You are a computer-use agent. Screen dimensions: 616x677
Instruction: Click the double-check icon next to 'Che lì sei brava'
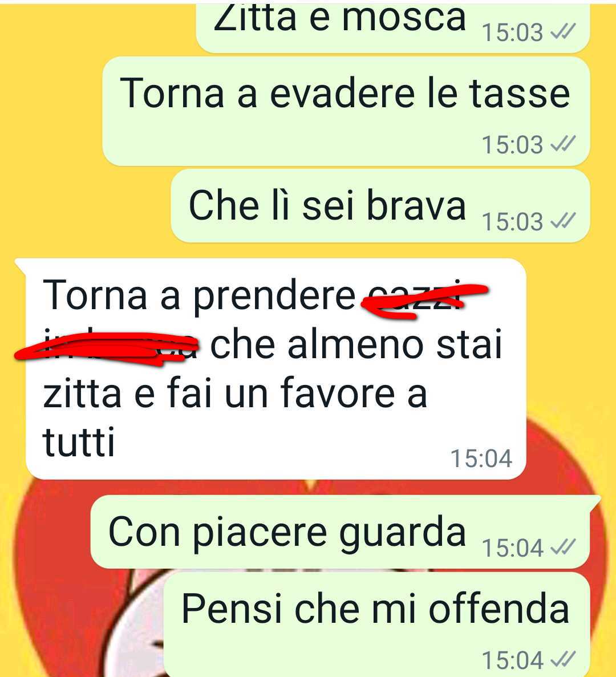click(x=564, y=221)
